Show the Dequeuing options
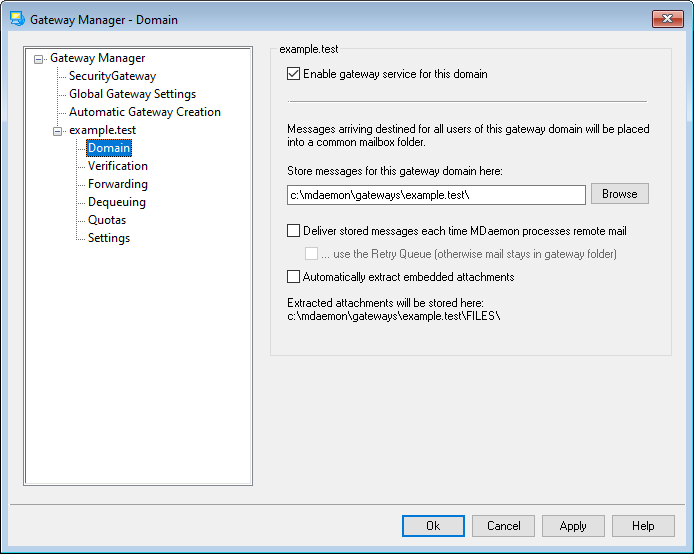 pos(116,202)
